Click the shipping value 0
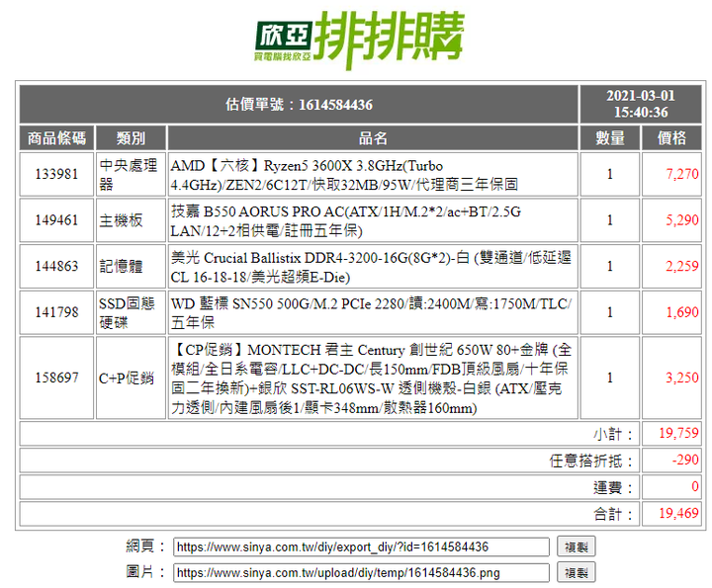The width and height of the screenshot is (712, 588). coord(695,486)
